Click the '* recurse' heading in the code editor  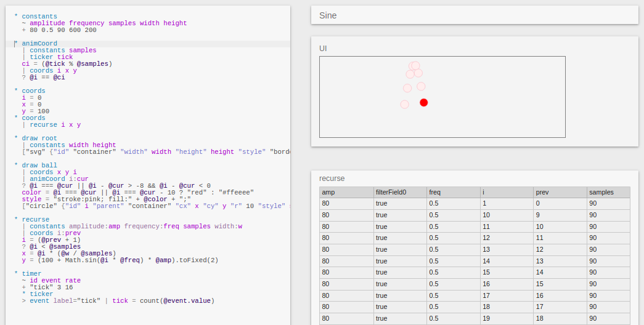(36, 219)
